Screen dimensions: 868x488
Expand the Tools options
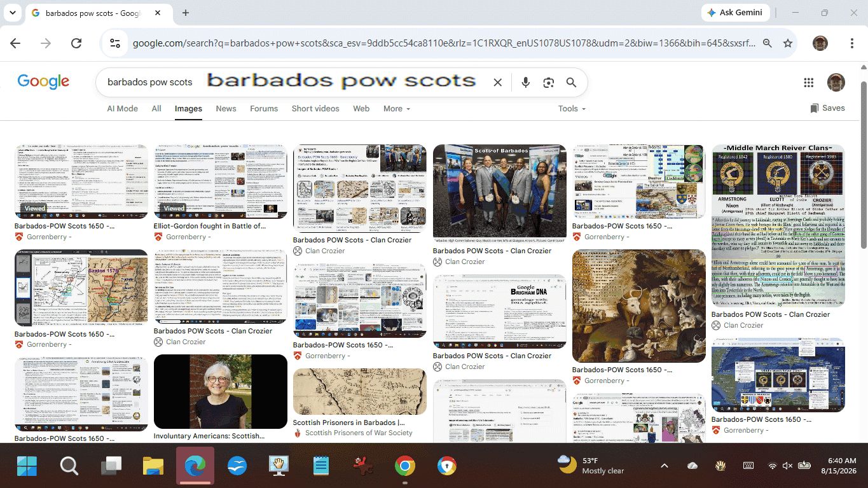point(572,109)
